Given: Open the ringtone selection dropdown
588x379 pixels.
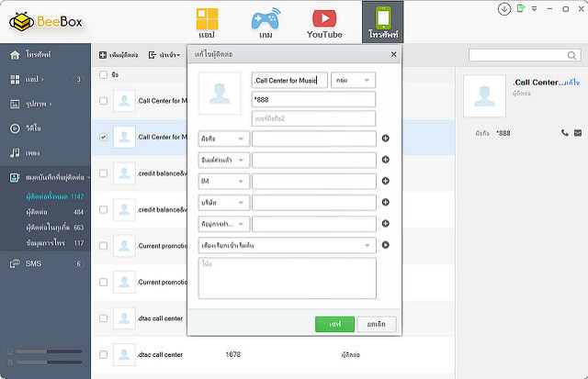Looking at the screenshot, I should point(288,245).
